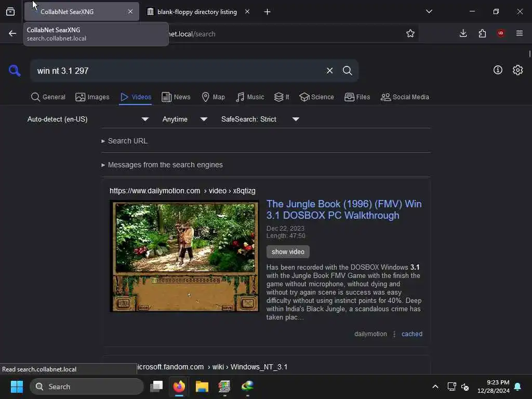Open the Auto-detect (en-US) language dropdown
The height and width of the screenshot is (399, 532).
tap(88, 119)
